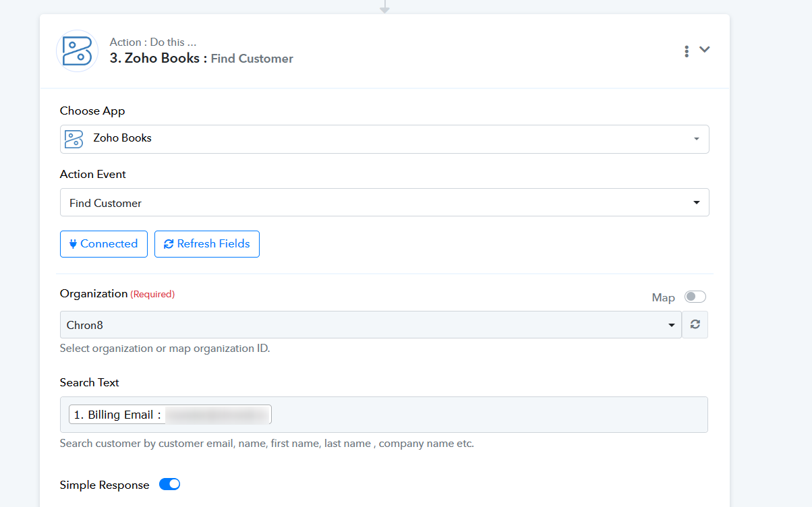
Task: Click the Refresh Fields button
Action: coord(207,244)
